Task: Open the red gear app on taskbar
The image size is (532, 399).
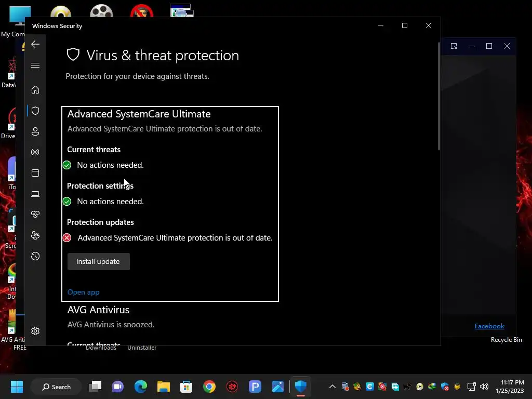Action: pyautogui.click(x=232, y=387)
